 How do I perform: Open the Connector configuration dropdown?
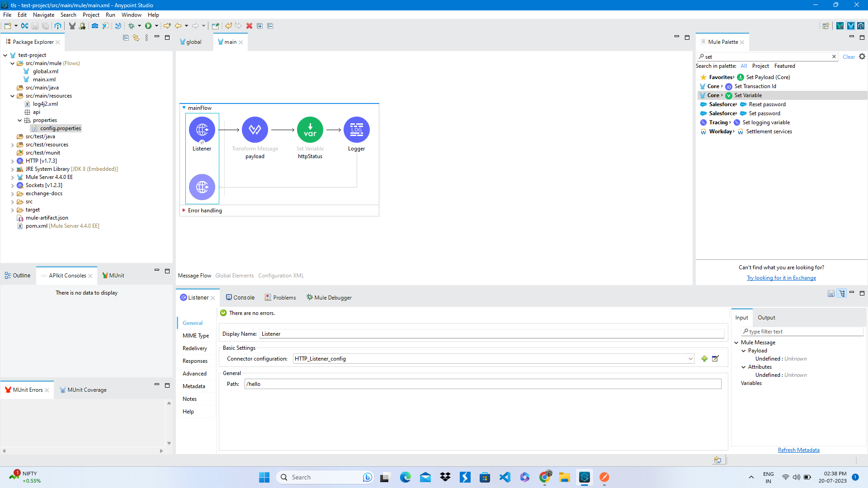(x=690, y=359)
